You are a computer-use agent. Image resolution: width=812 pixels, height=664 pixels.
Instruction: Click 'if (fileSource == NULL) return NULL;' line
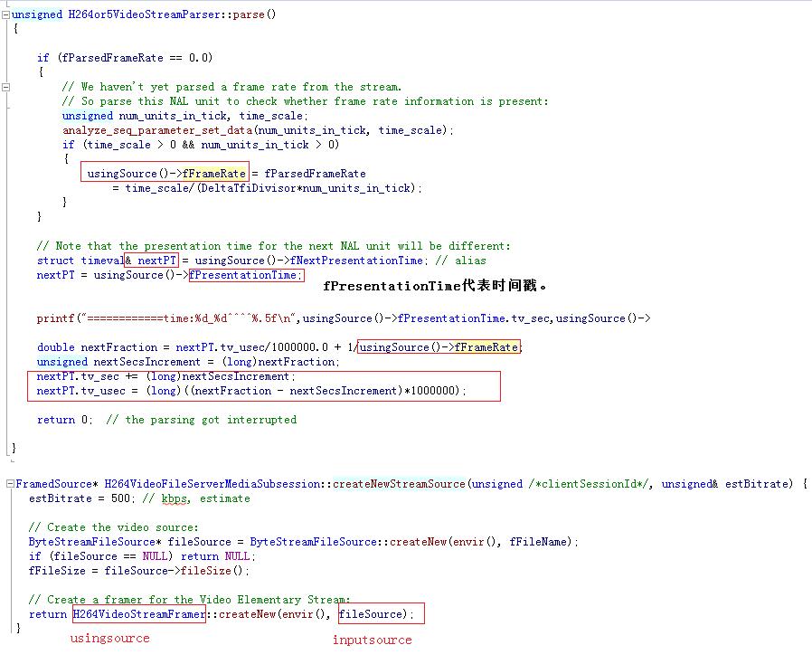[x=142, y=556]
